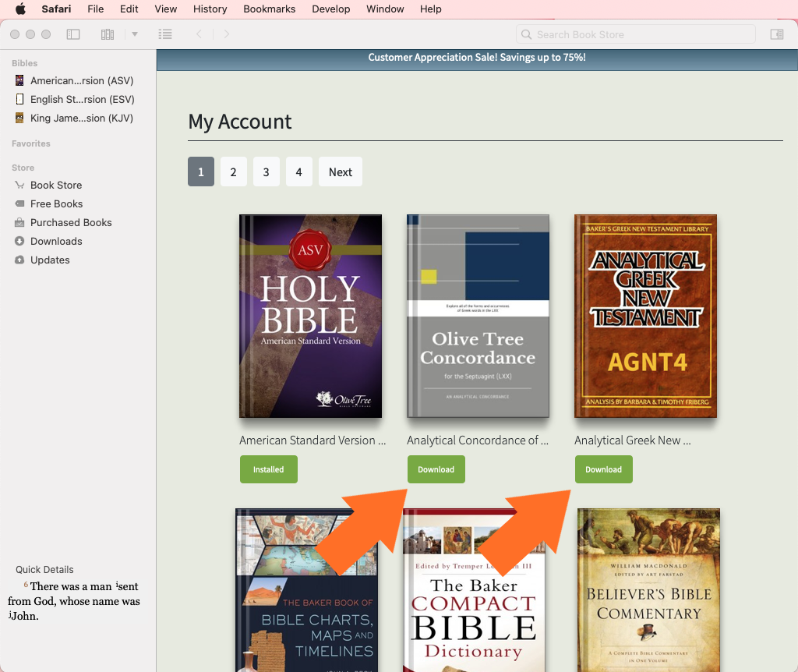Open the Window menu

click(x=385, y=9)
